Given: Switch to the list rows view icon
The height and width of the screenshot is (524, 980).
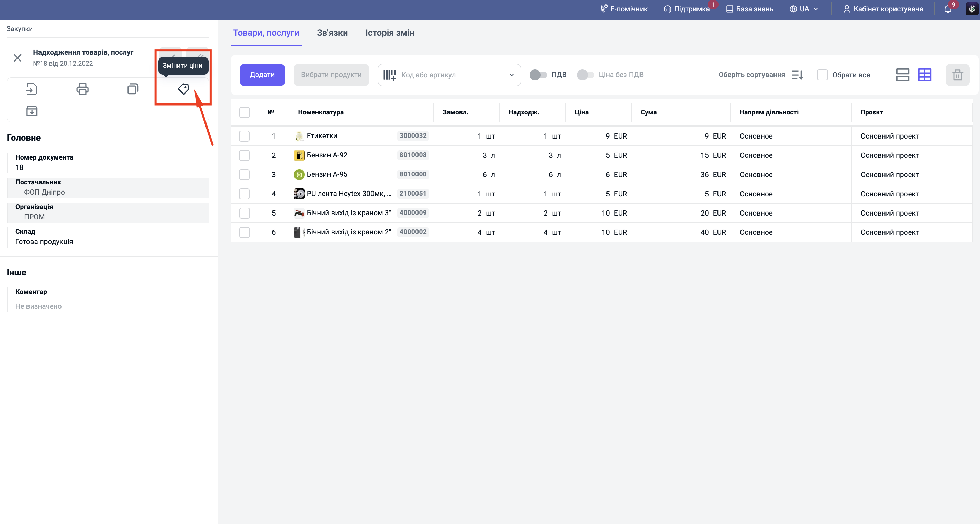Looking at the screenshot, I should pos(902,75).
